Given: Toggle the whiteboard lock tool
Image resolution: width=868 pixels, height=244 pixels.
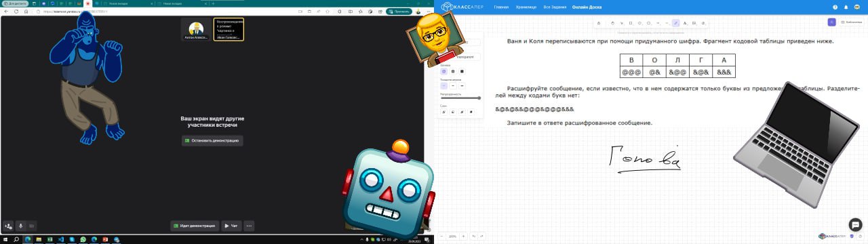Looking at the screenshot, I should pyautogui.click(x=599, y=23).
